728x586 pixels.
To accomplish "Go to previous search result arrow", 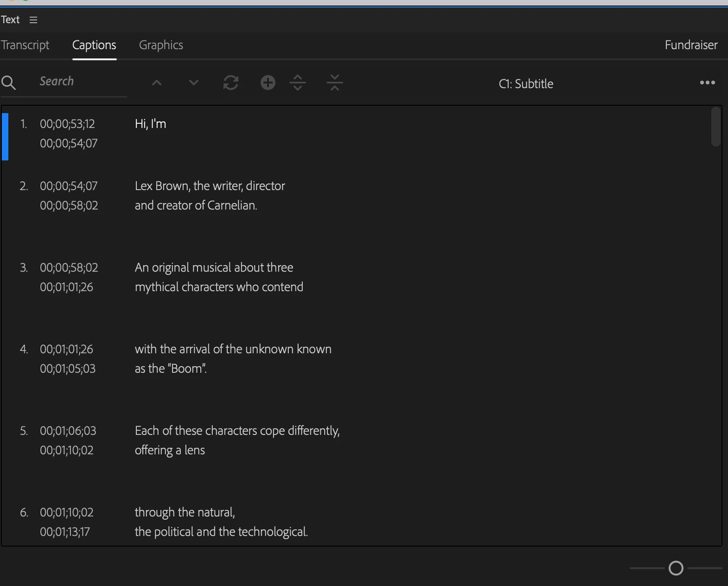I will coord(157,83).
